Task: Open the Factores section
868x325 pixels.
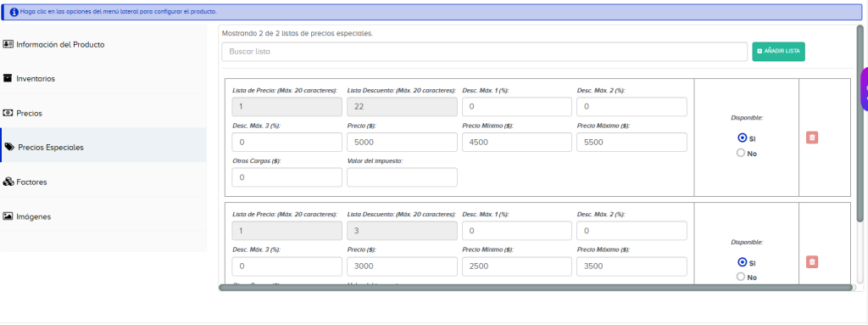Action: coord(103,182)
